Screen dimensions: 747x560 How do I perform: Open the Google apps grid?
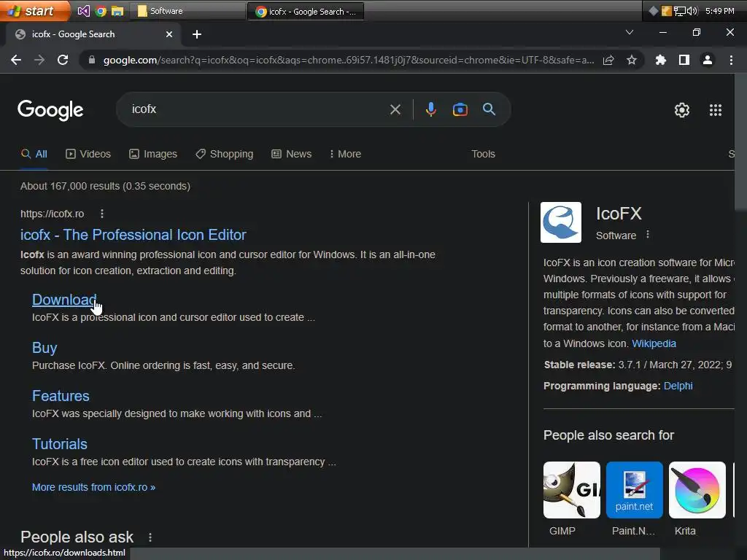716,110
